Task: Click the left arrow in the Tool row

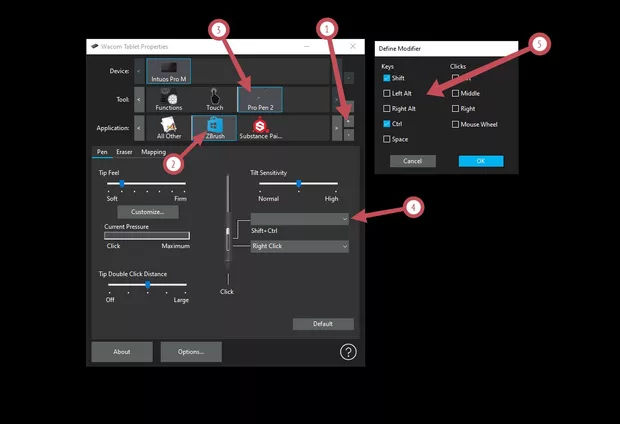Action: [139, 100]
